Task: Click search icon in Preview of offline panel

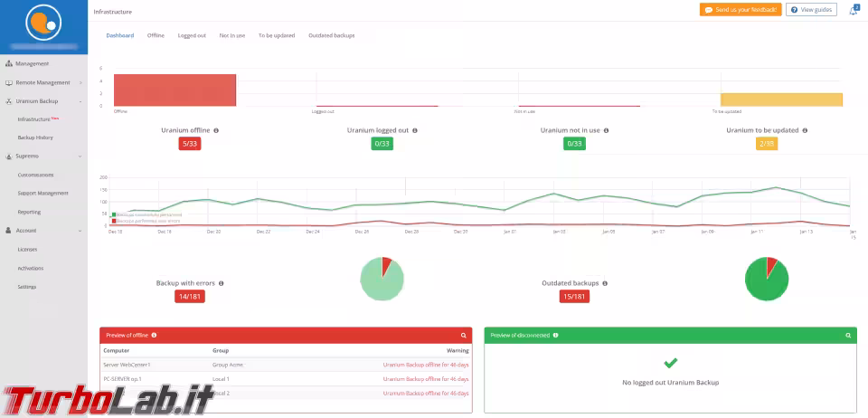Action: click(x=464, y=335)
